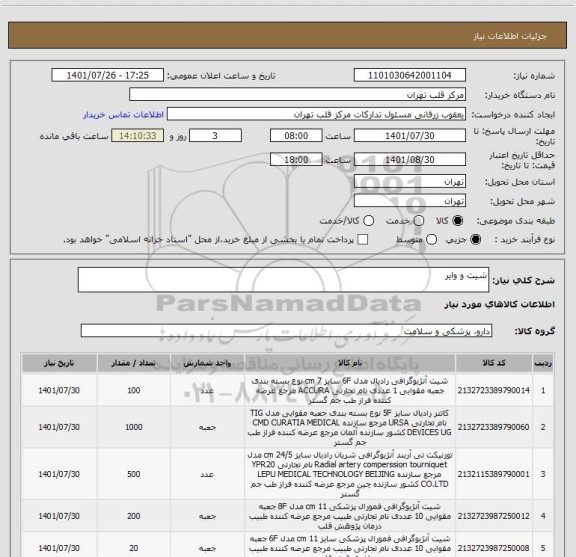576x557 pixels.
Task: Click quantity cell 1000
Action: [134, 427]
